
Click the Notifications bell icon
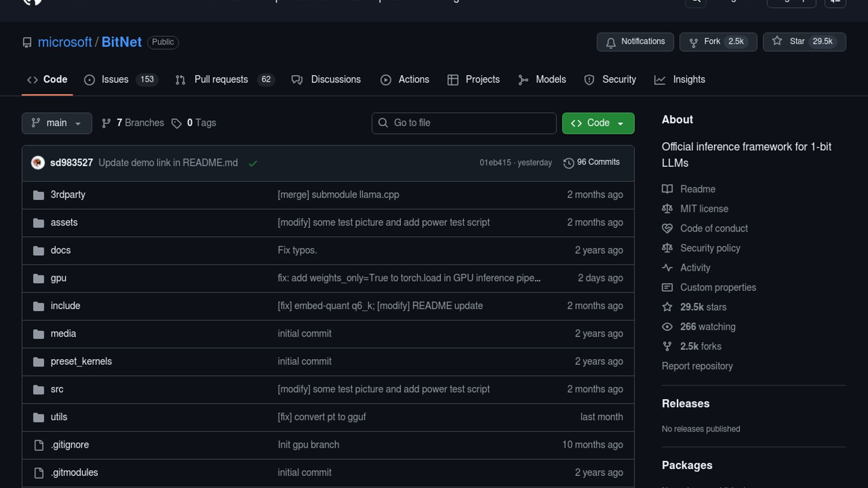click(611, 42)
